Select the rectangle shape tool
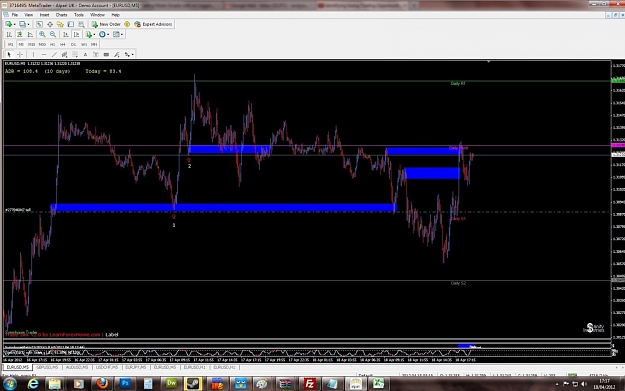Image resolution: width=625 pixels, height=391 pixels. pyautogui.click(x=106, y=54)
